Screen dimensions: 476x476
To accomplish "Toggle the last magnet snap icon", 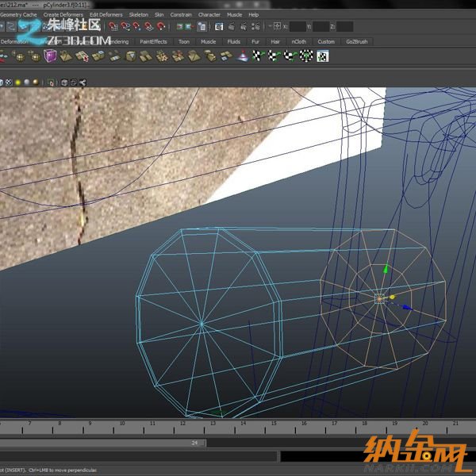I will (x=161, y=26).
